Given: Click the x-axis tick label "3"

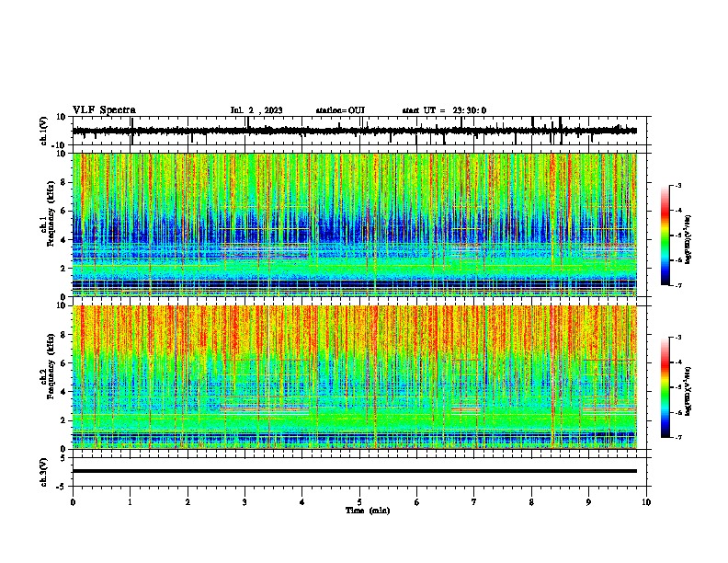Looking at the screenshot, I should [245, 502].
